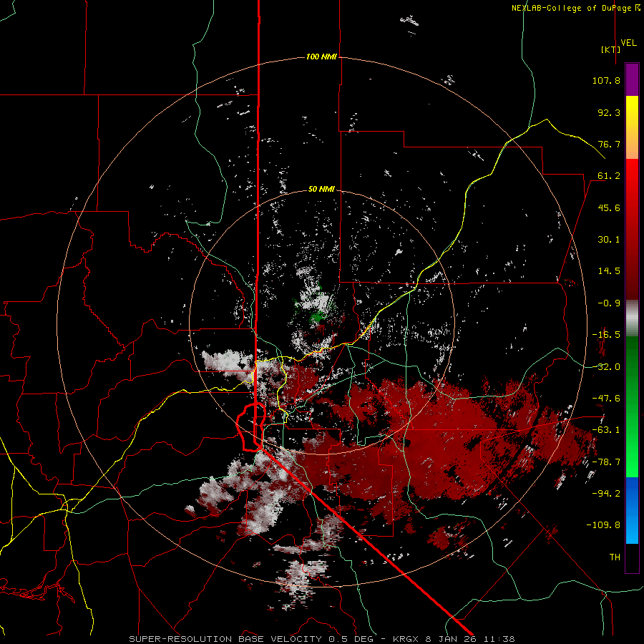644x644 pixels.
Task: Select the -47.6 legend value
Action: 606,399
